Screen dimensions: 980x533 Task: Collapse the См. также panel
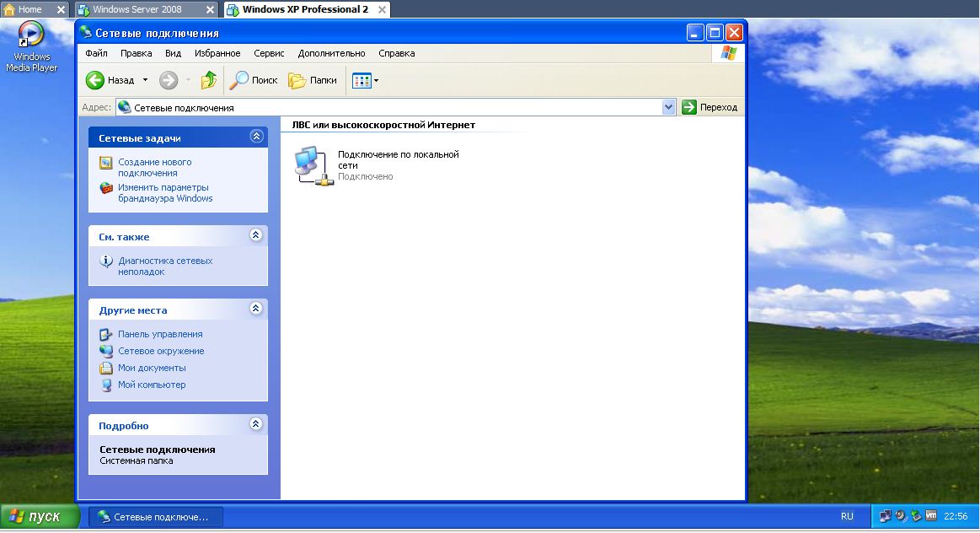[255, 235]
